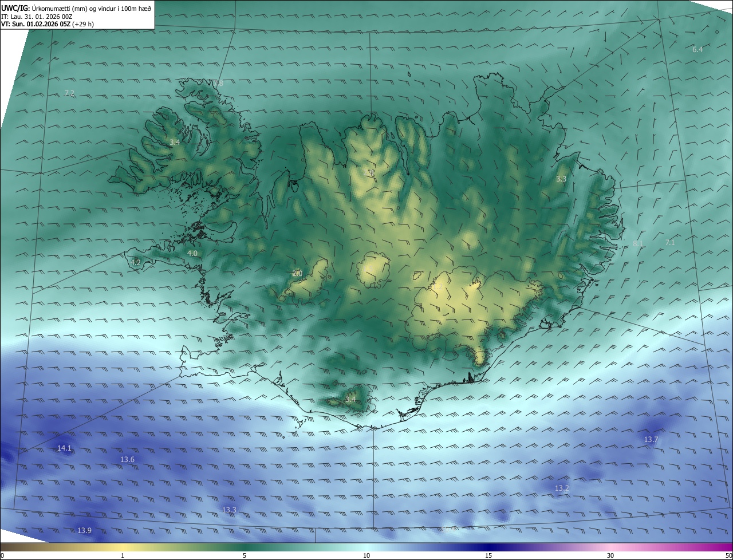Click the title 'Úrkomumætti (mm) og vindur í 100m hæð'
733x560 pixels.
click(x=92, y=7)
